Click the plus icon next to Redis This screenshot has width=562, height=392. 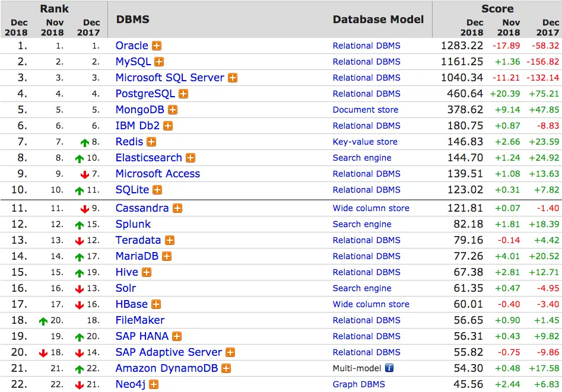pyautogui.click(x=151, y=142)
